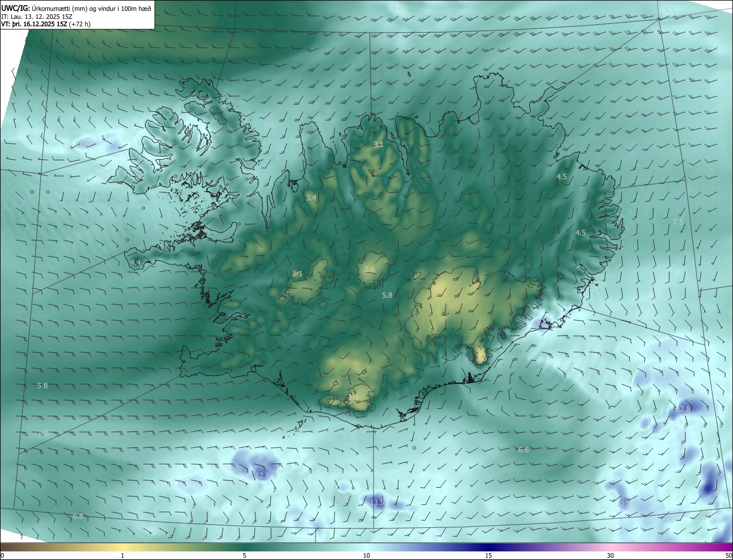Pick the pink colorbar segment above tick 30
The image size is (733, 560).
tap(610, 547)
